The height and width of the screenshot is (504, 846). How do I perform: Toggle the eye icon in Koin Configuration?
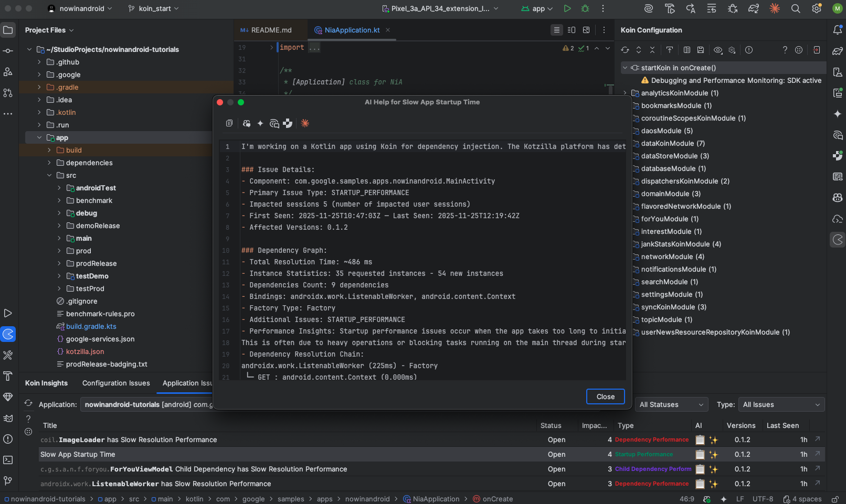coord(717,50)
